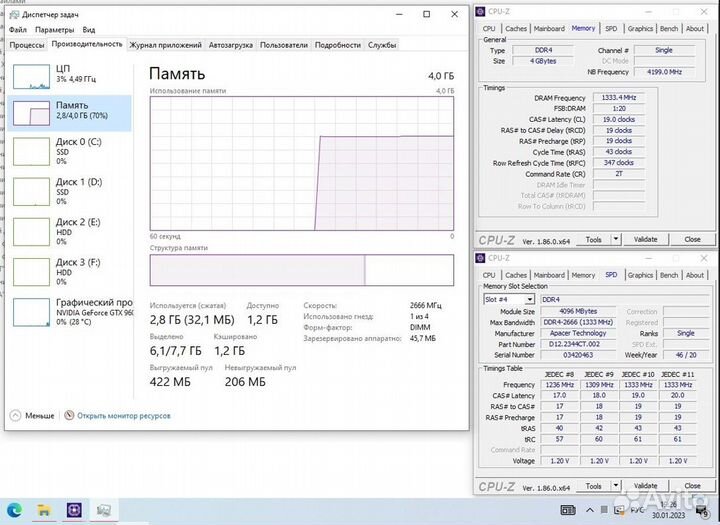Click upper CPU-Z window title icon
This screenshot has height=525, width=720.
pos(480,11)
